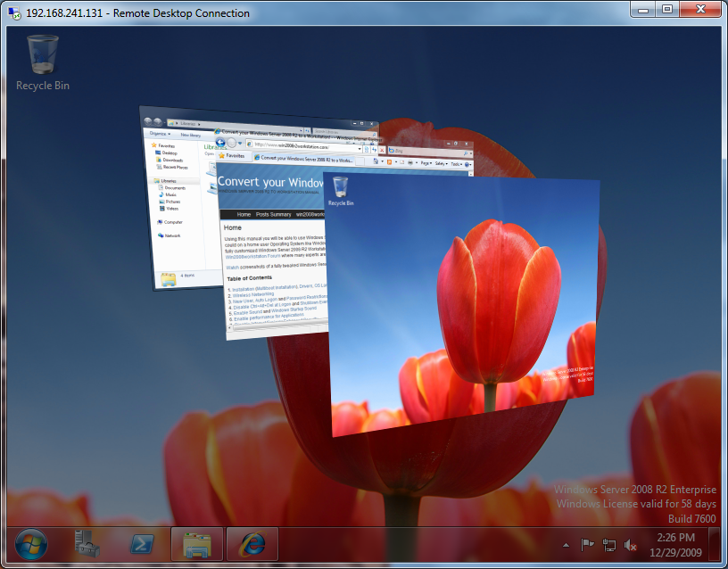Open Disable Ctrl+Alt+Del at Logon link
The height and width of the screenshot is (569, 728).
click(x=262, y=307)
